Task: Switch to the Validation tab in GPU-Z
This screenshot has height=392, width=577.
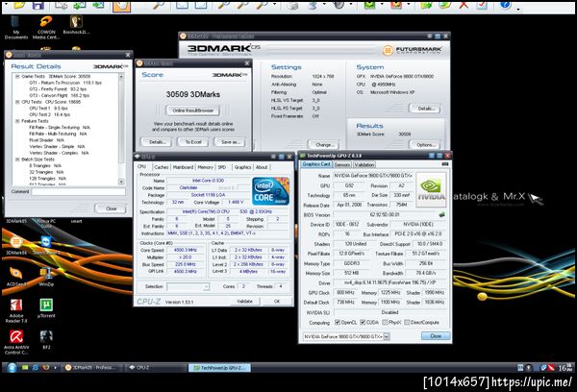Action: point(364,164)
